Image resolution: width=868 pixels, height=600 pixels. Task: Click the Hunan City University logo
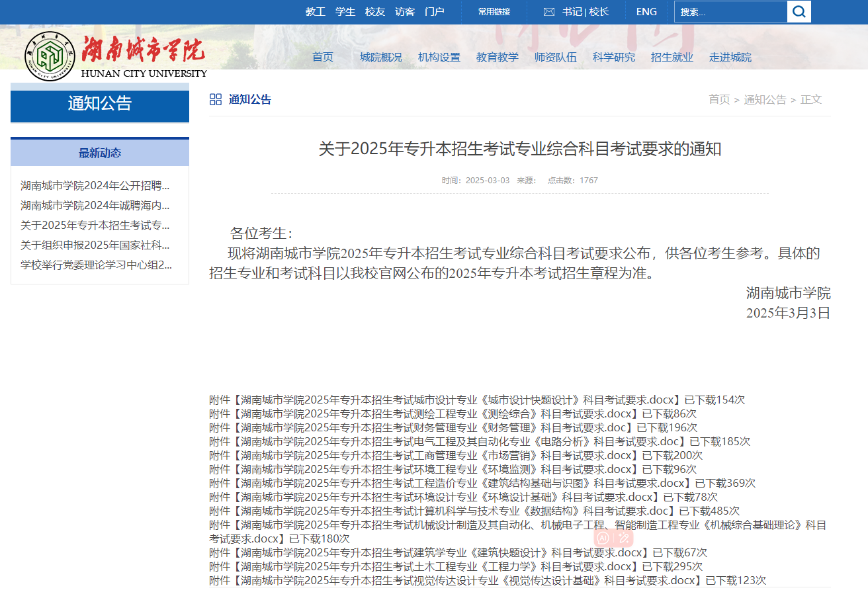pyautogui.click(x=116, y=56)
